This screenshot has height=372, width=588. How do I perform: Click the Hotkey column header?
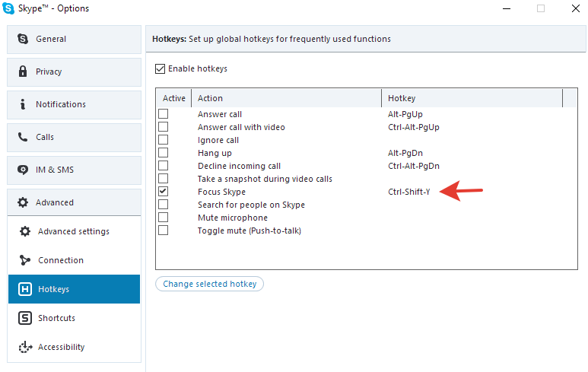click(472, 98)
